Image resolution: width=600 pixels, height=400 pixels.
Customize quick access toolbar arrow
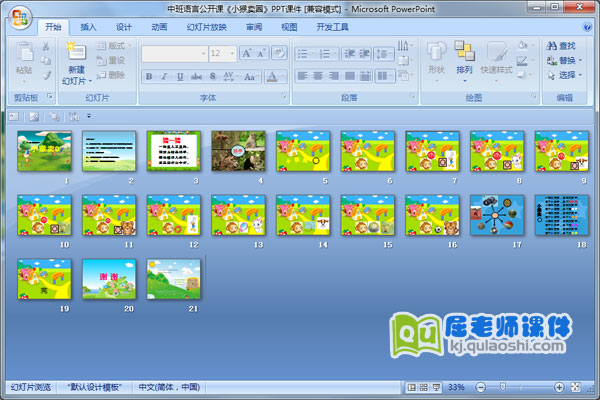pos(89,116)
